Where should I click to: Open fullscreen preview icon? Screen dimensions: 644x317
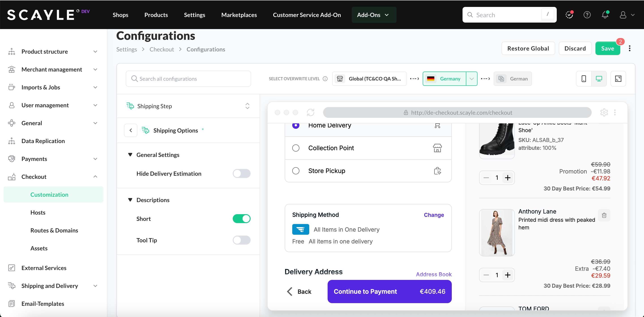618,79
